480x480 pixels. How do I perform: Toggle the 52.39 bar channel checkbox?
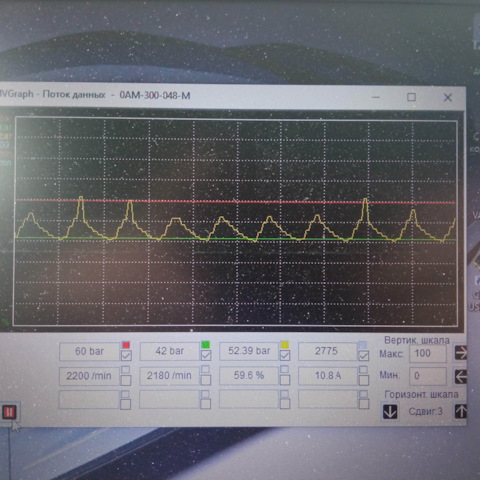pos(285,356)
